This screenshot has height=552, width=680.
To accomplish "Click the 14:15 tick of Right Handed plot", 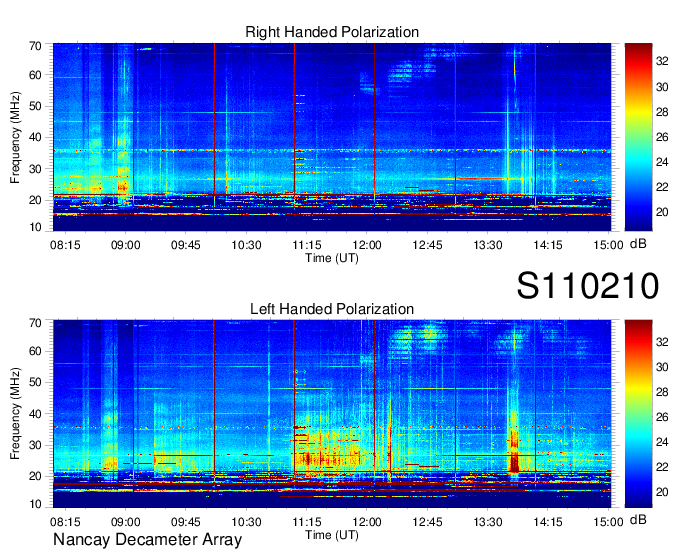I will [x=548, y=245].
